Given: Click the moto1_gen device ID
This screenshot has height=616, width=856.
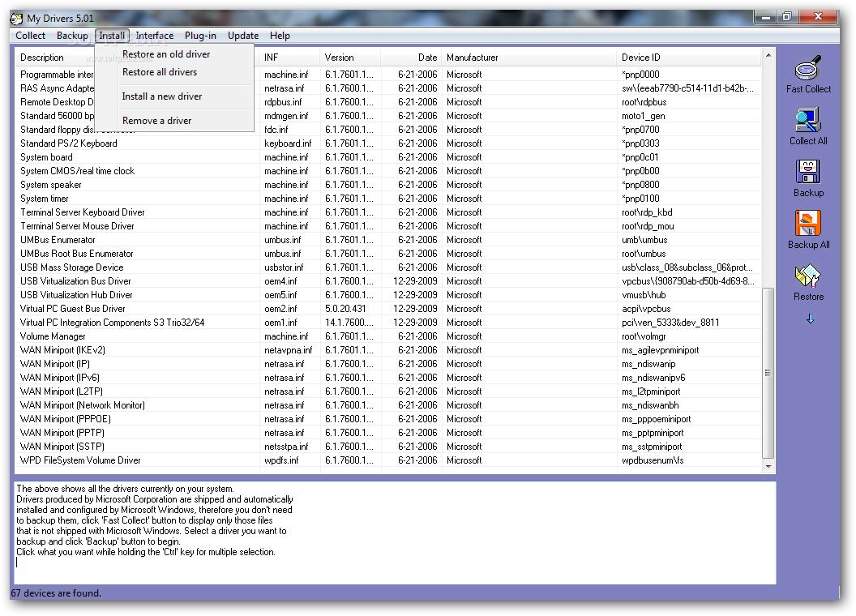Looking at the screenshot, I should pos(643,116).
